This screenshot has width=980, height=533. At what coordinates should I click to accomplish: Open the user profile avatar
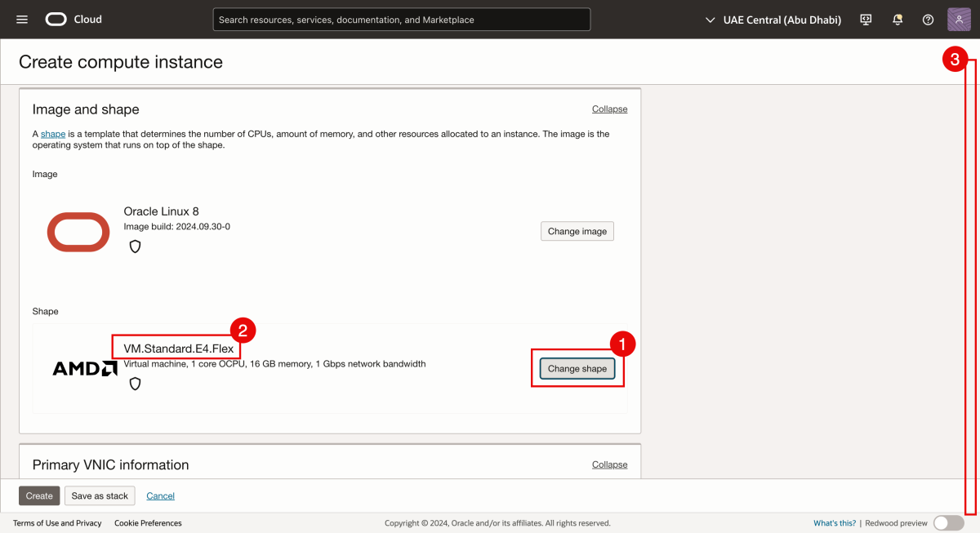[x=959, y=19]
